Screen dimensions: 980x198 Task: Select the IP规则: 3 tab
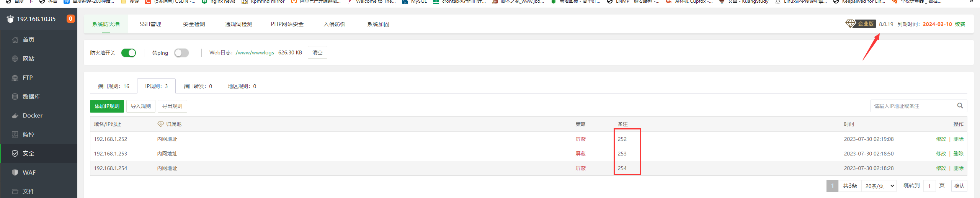[x=157, y=86]
